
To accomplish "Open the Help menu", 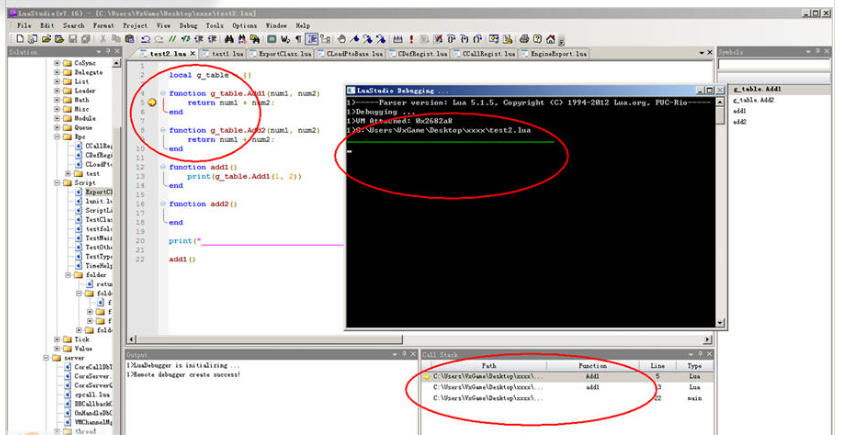I will point(303,25).
